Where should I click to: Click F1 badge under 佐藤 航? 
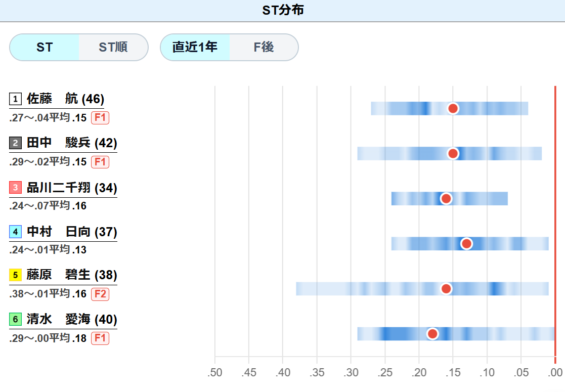click(100, 118)
